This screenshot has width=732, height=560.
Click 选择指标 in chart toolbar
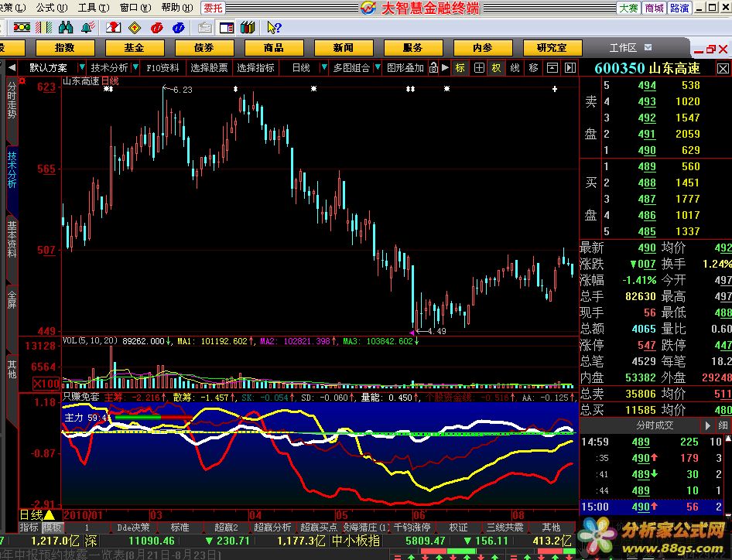pos(256,67)
